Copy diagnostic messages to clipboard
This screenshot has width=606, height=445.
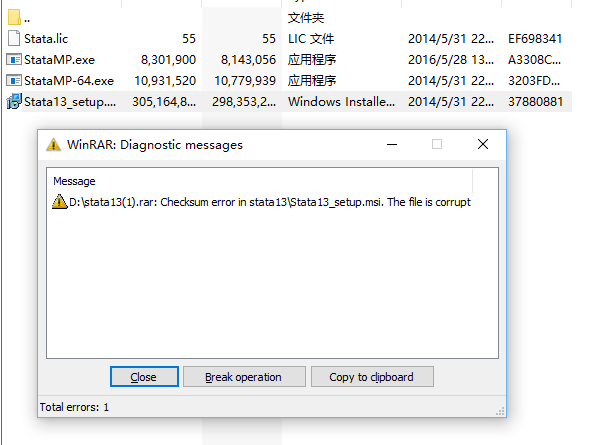372,377
